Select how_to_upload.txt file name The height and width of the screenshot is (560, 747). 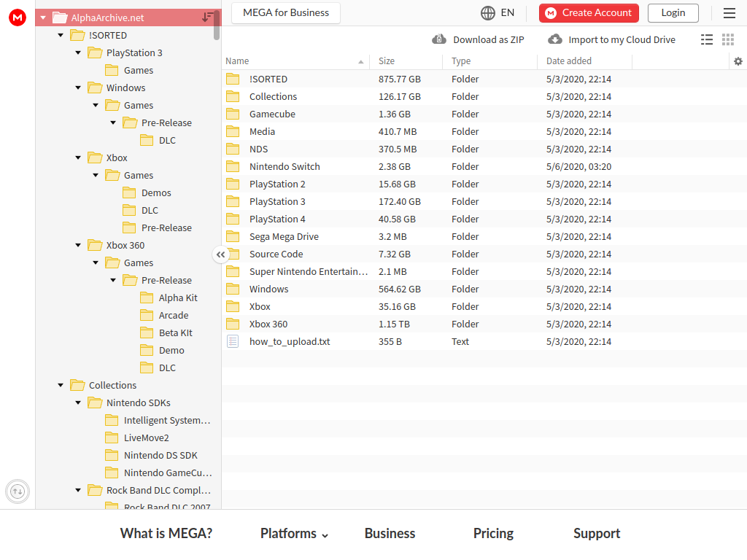pyautogui.click(x=290, y=341)
